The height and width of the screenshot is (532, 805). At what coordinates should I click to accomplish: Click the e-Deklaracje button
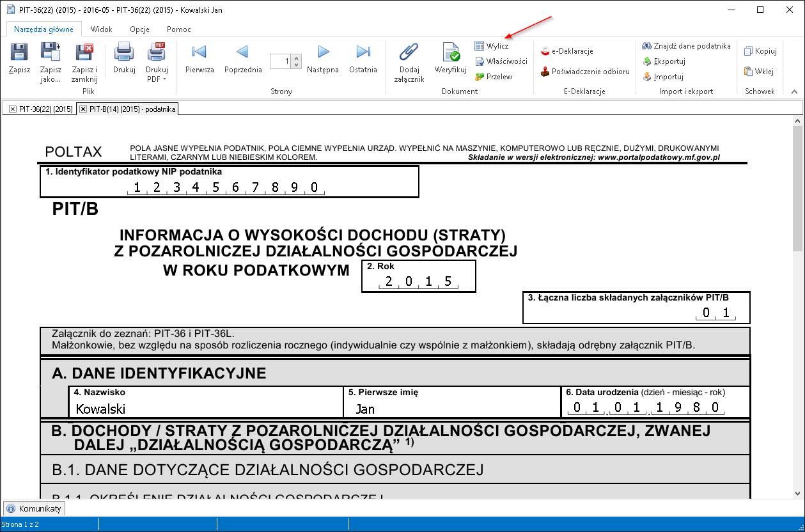pyautogui.click(x=567, y=51)
